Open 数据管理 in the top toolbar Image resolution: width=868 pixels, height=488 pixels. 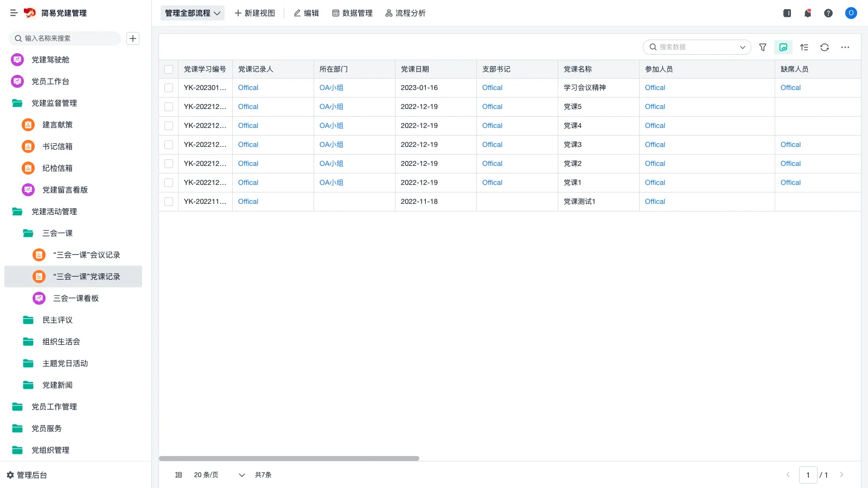pyautogui.click(x=352, y=13)
